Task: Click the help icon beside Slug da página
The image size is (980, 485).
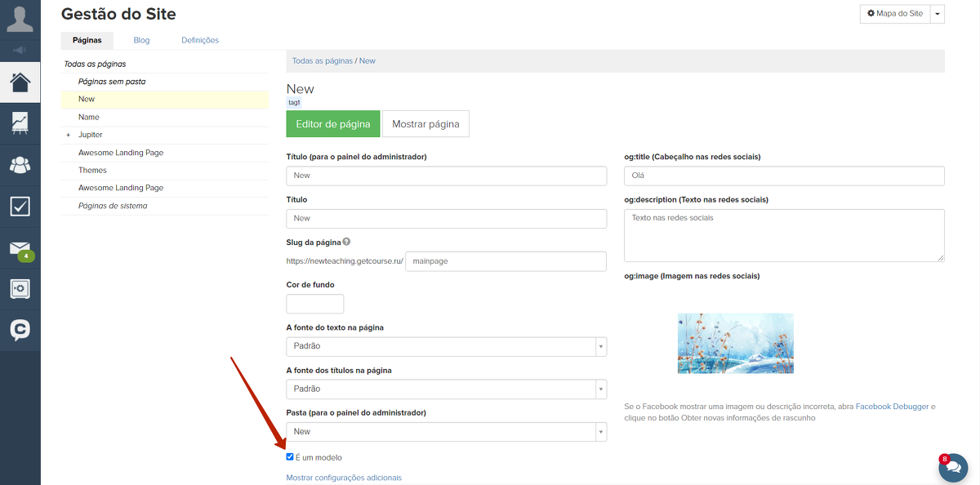Action: [x=346, y=242]
